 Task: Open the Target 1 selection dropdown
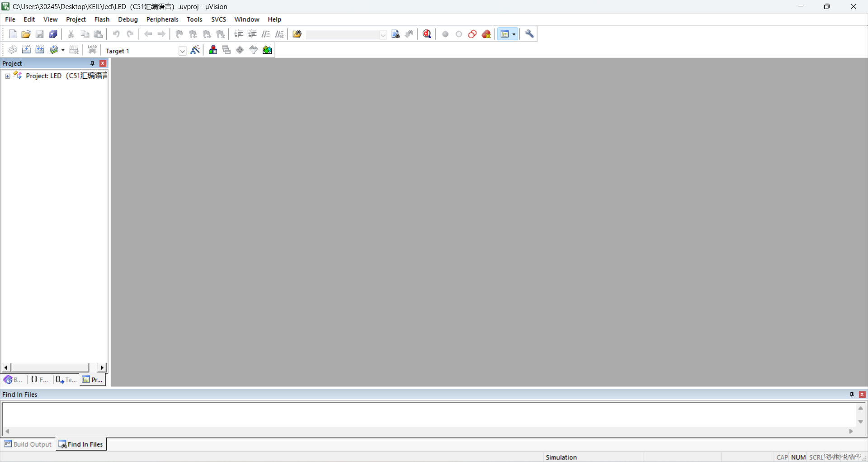(x=182, y=51)
